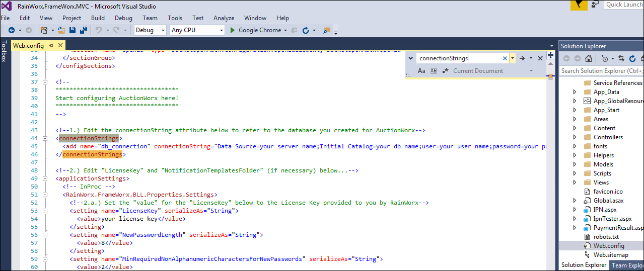The width and height of the screenshot is (644, 271).
Task: Toggle Use Regular Expressions in find panel
Action: click(446, 71)
